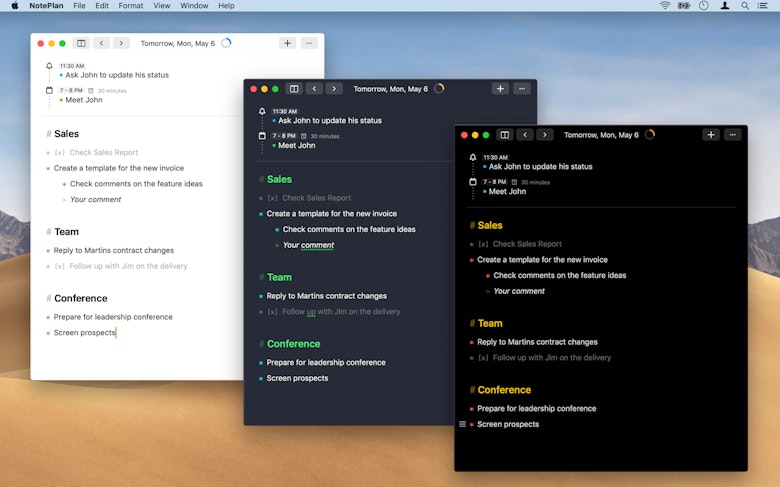Toggle sidebar in the light window toolbar
The image size is (780, 487).
point(82,43)
